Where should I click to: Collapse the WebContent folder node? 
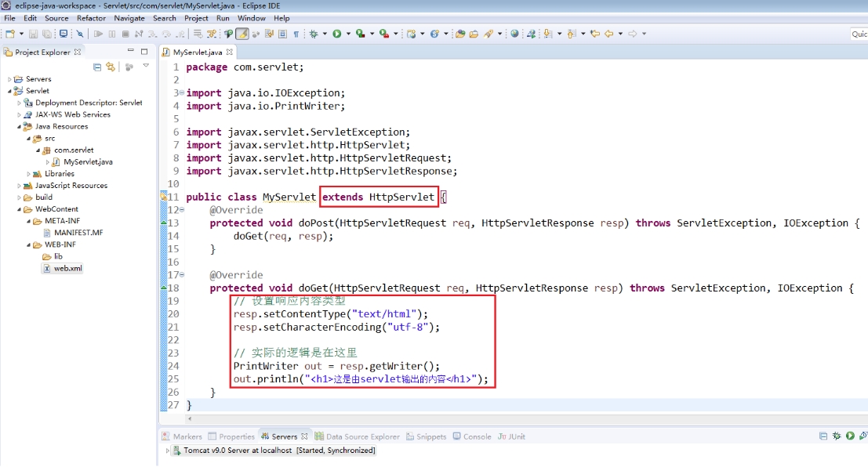[19, 209]
